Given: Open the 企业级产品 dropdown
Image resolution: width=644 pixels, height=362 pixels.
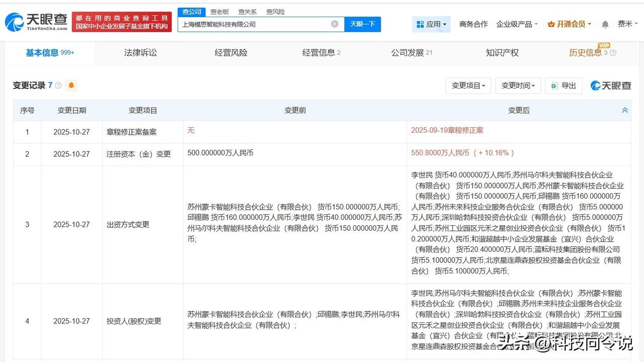Looking at the screenshot, I should pos(514,24).
